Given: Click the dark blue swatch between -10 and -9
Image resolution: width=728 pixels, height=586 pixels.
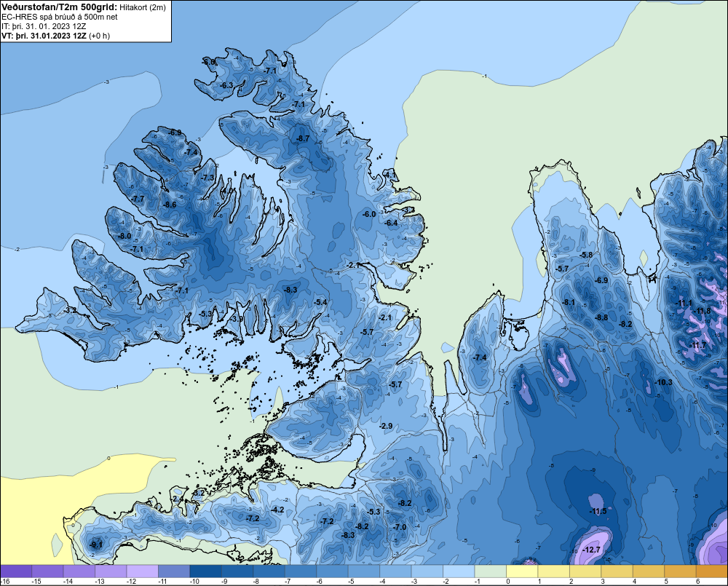Looking at the screenshot, I should 206,571.
